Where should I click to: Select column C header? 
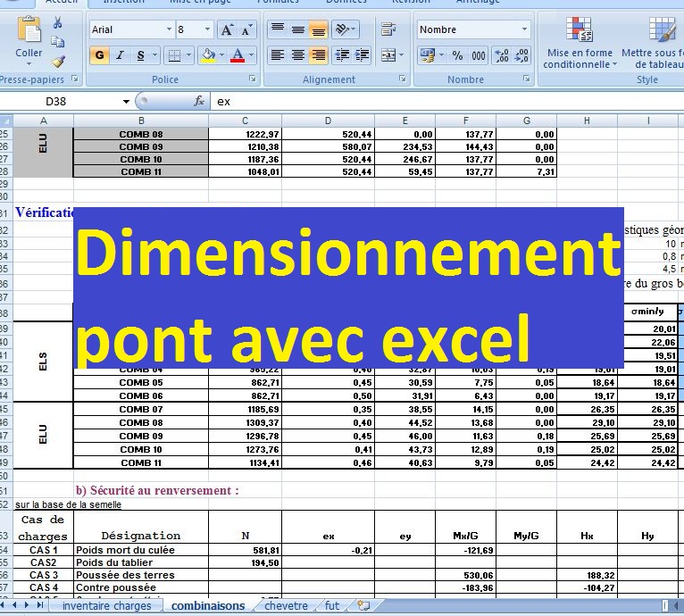(246, 121)
